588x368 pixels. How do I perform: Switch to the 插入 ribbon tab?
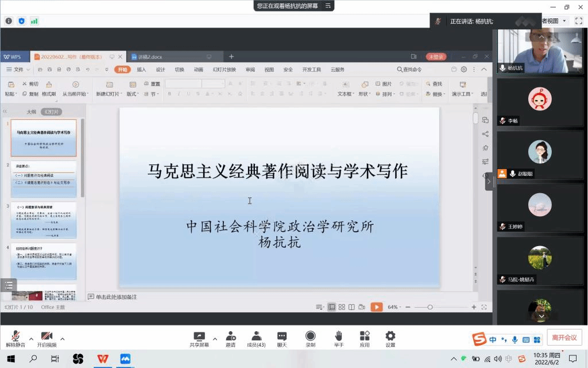(x=141, y=70)
